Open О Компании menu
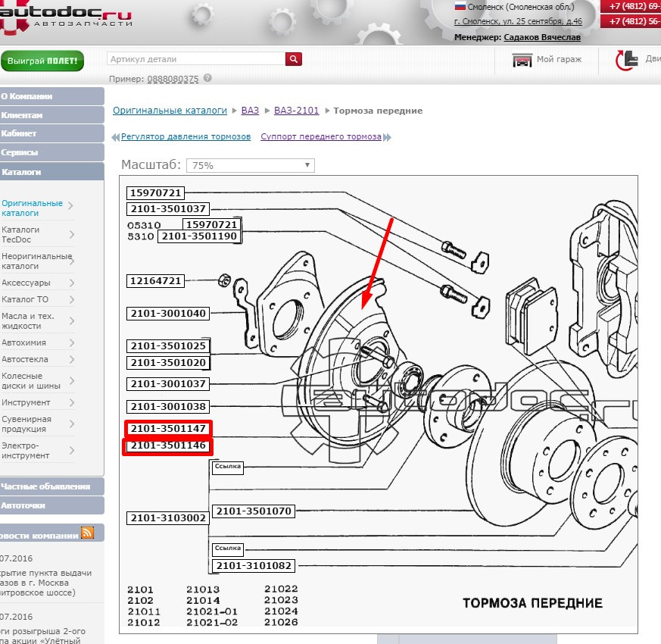This screenshot has height=644, width=661. pos(51,96)
